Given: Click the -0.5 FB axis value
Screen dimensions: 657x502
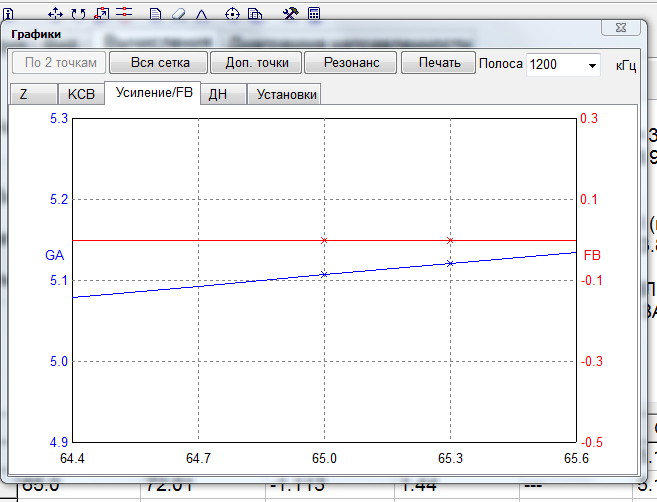Looking at the screenshot, I should (x=591, y=442).
